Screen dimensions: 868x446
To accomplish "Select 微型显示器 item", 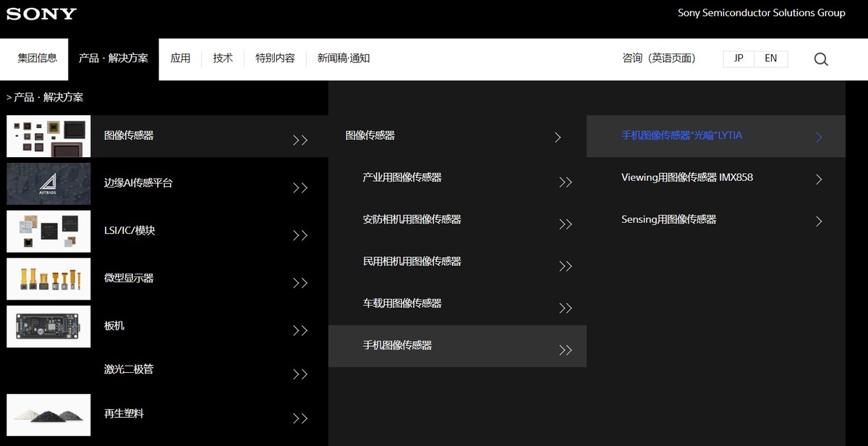I will click(129, 278).
